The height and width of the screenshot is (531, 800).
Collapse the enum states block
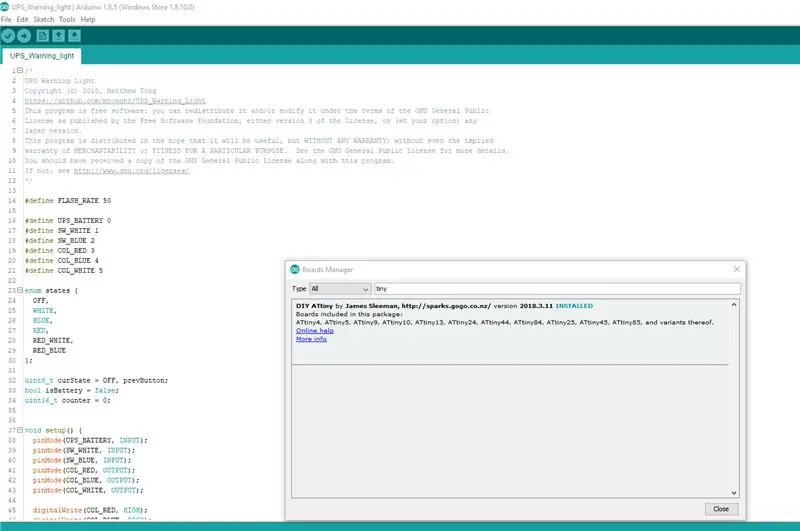[20, 290]
